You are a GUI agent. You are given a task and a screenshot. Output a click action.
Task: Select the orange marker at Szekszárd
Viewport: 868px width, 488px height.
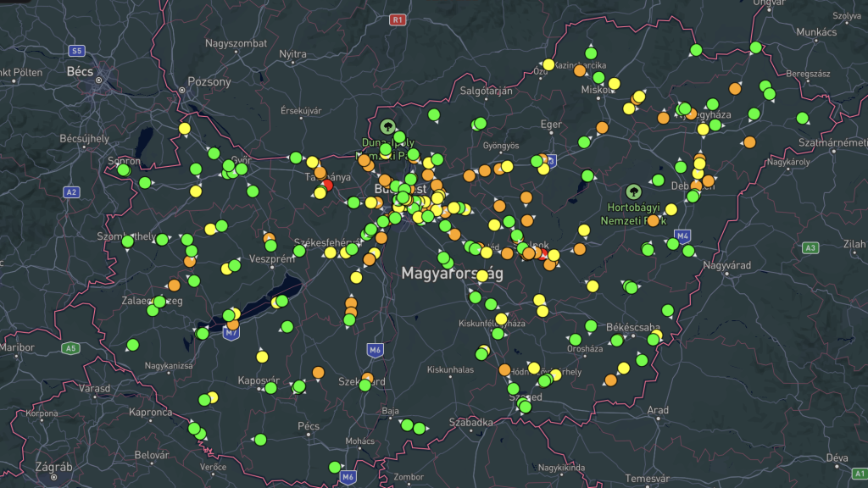(368, 378)
